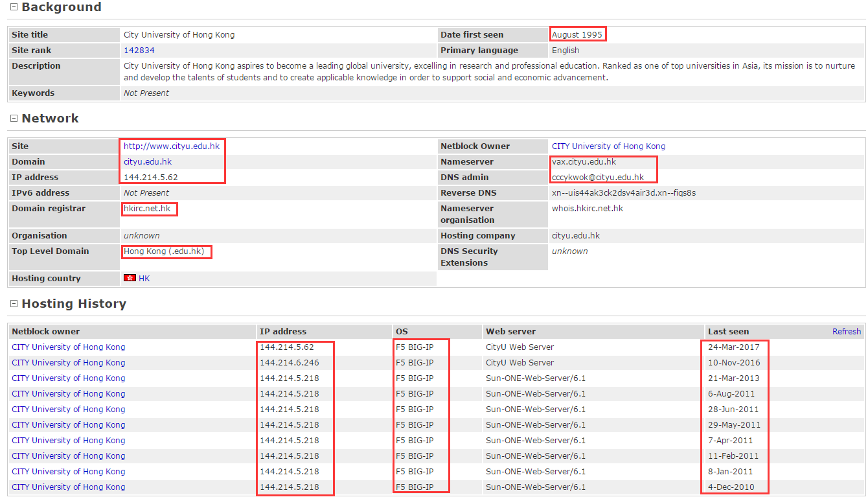Click the 'IP address' column header in Hosting History
Image resolution: width=868 pixels, height=497 pixels.
283,332
